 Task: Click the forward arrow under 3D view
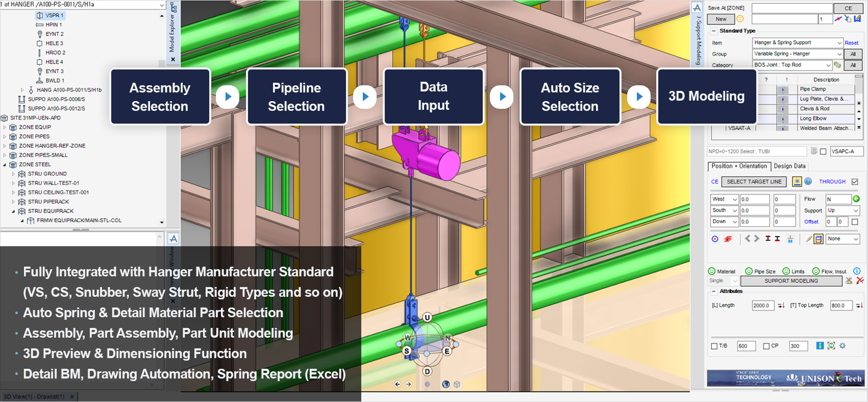[x=409, y=384]
